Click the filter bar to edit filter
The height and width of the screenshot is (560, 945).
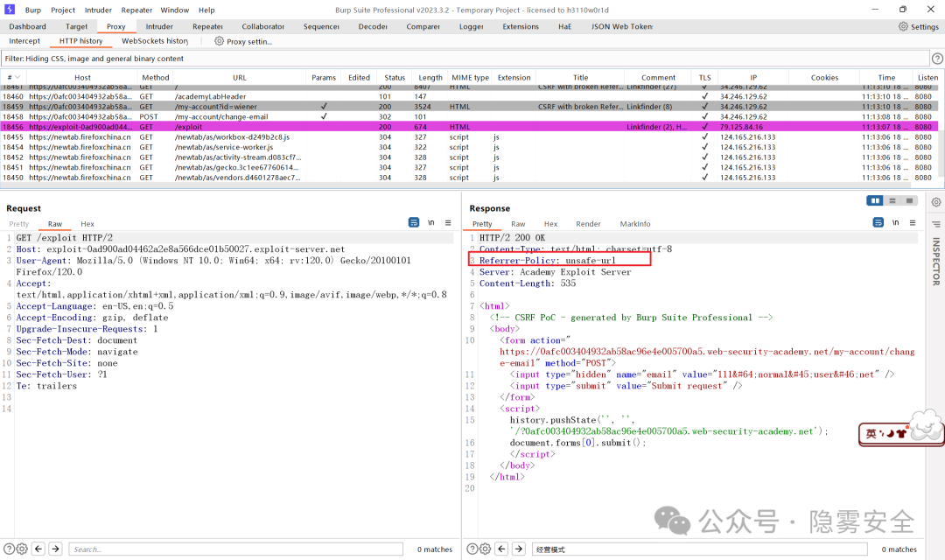pos(464,59)
